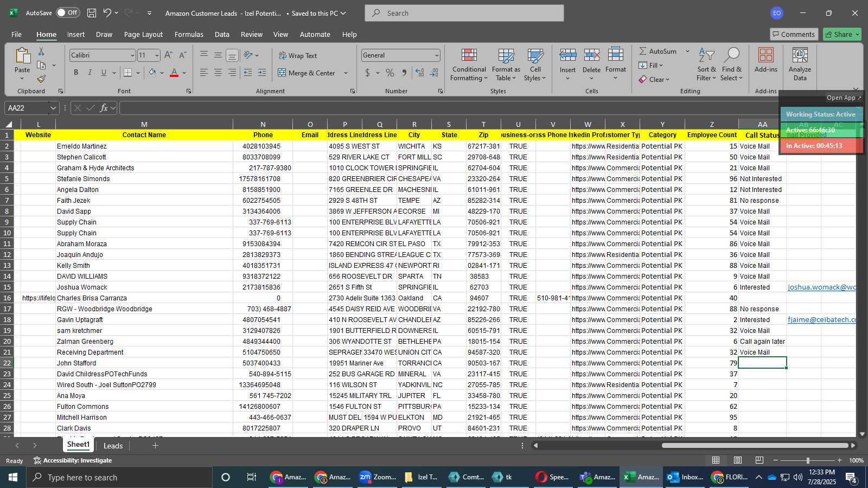The width and height of the screenshot is (868, 488).
Task: Click the Increase Indent icon
Action: [262, 73]
